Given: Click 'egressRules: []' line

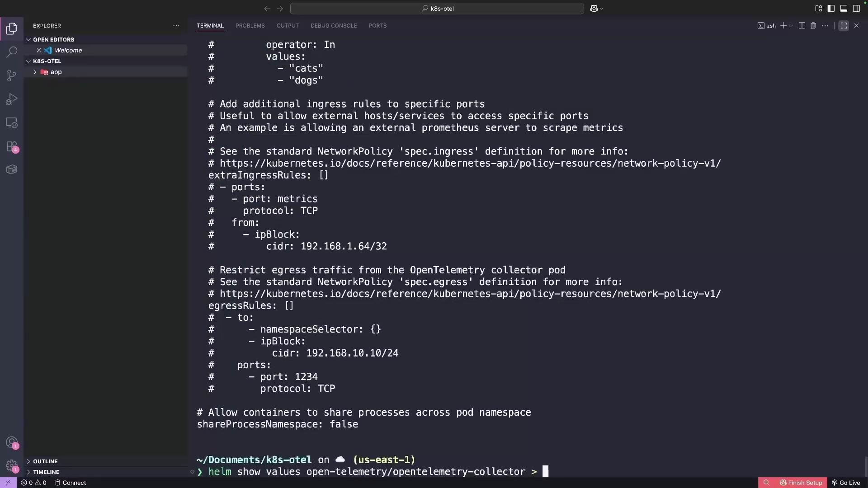Looking at the screenshot, I should point(251,305).
